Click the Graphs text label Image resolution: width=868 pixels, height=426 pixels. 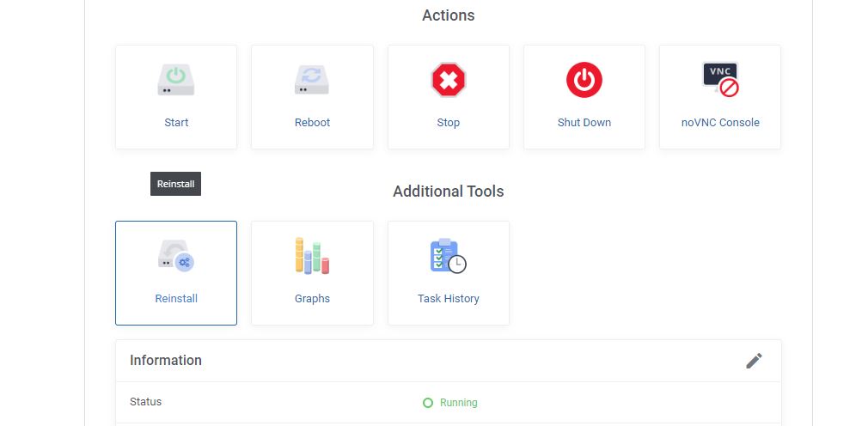(312, 299)
